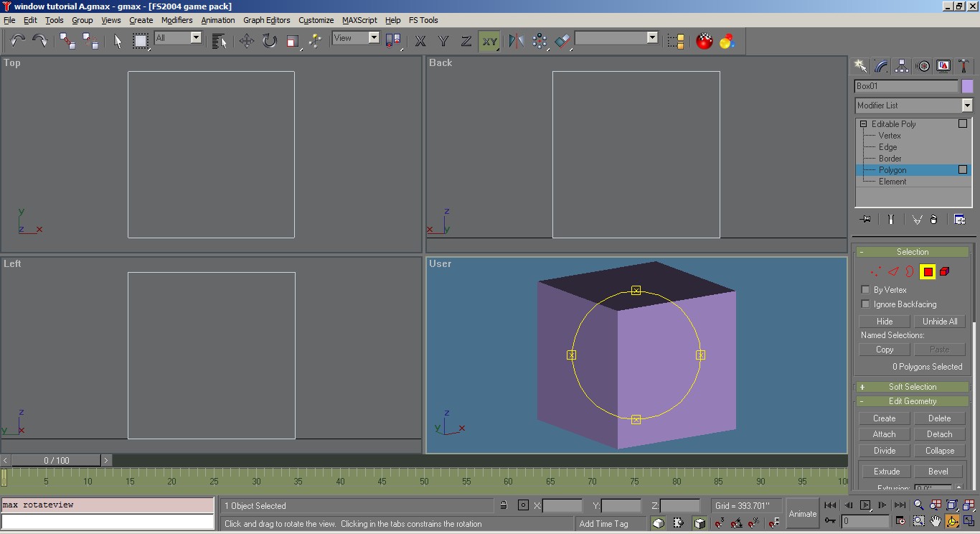This screenshot has width=980, height=534.
Task: Select the Vertex sub-object selection icon
Action: pos(875,272)
